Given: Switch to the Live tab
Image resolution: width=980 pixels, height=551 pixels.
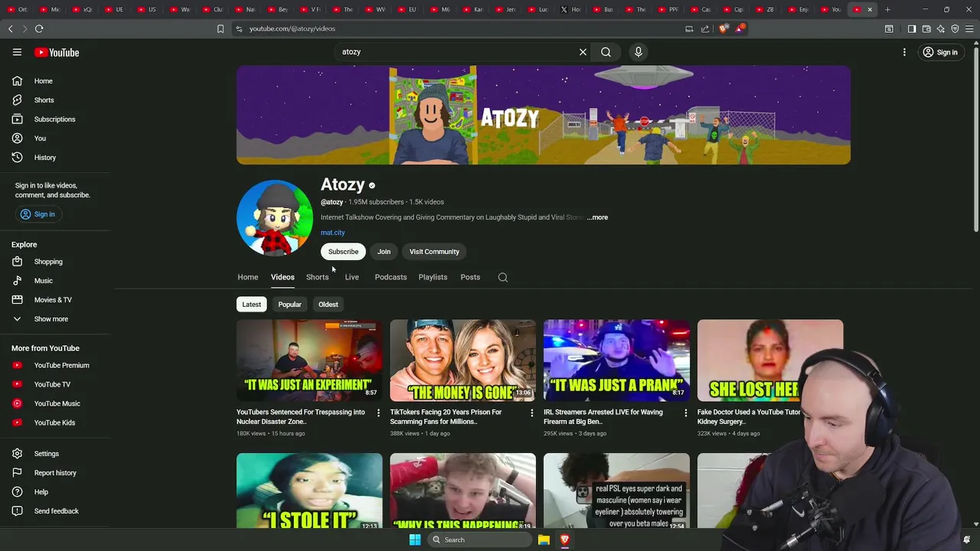Looking at the screenshot, I should (351, 277).
